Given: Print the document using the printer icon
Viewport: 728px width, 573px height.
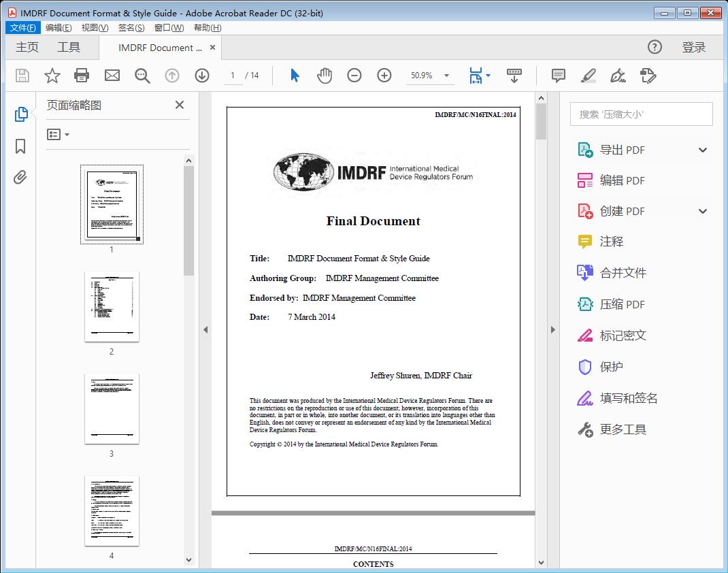Looking at the screenshot, I should point(82,76).
